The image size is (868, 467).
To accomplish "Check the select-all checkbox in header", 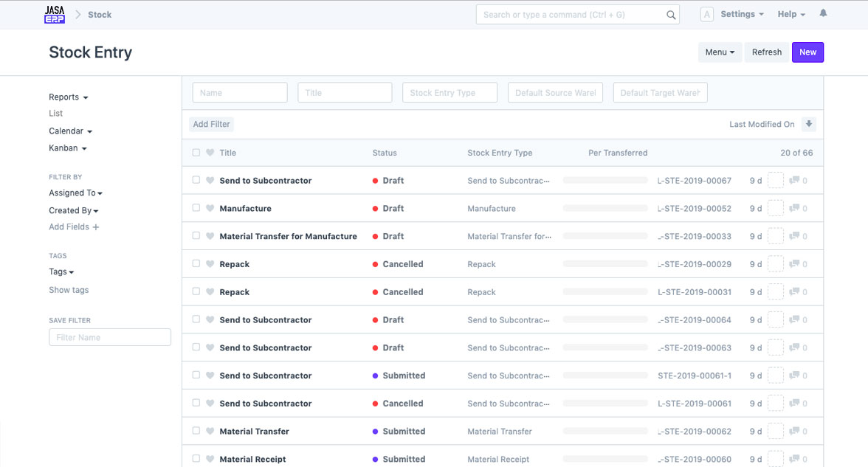I will tap(196, 153).
